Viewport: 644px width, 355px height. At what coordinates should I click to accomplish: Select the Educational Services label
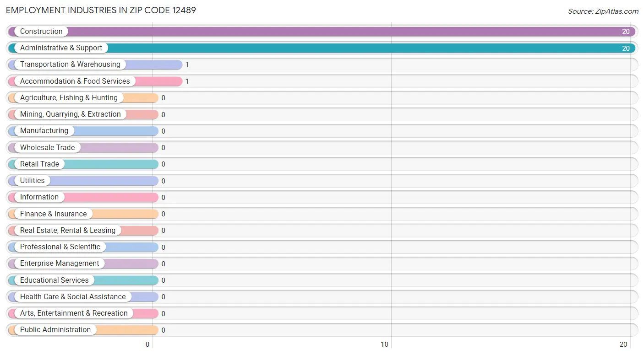pos(55,280)
